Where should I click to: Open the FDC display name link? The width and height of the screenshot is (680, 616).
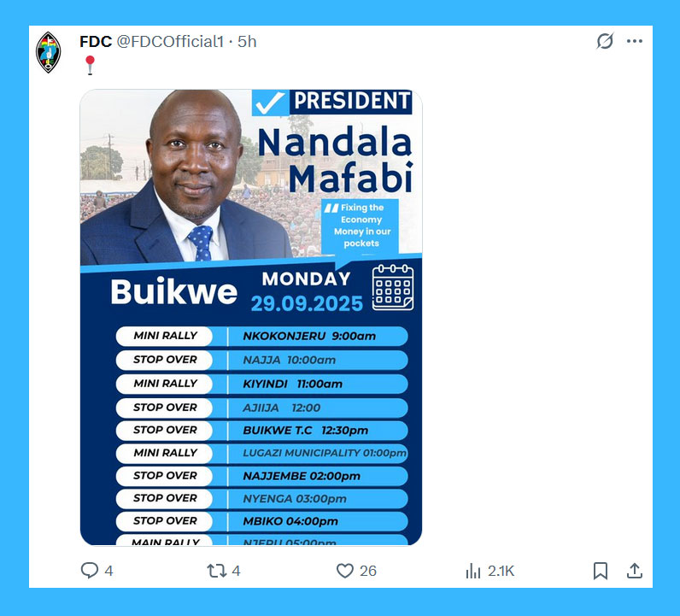tap(96, 42)
